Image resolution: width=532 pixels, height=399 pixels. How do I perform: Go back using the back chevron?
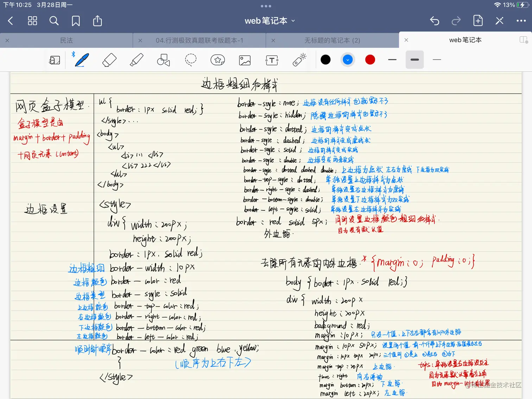pyautogui.click(x=11, y=21)
